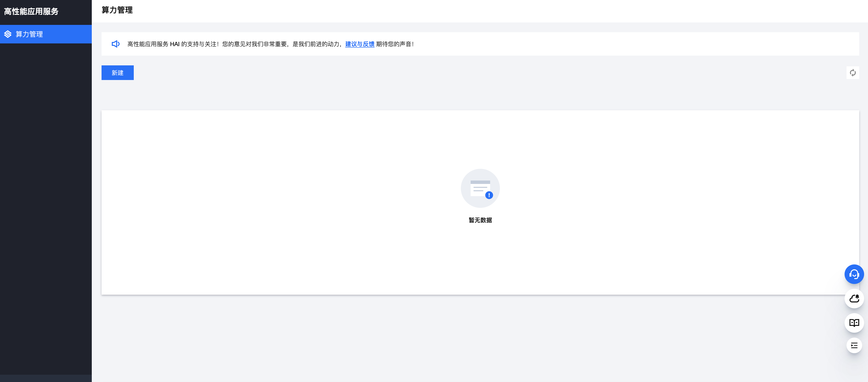
Task: Click the 算力管理 layers icon in sidebar
Action: pyautogui.click(x=8, y=34)
